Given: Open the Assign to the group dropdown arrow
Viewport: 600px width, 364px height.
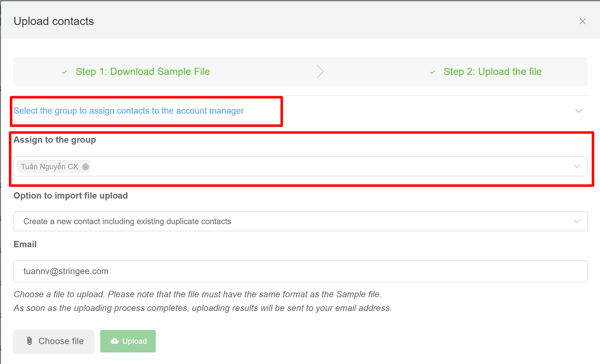Looking at the screenshot, I should point(577,166).
